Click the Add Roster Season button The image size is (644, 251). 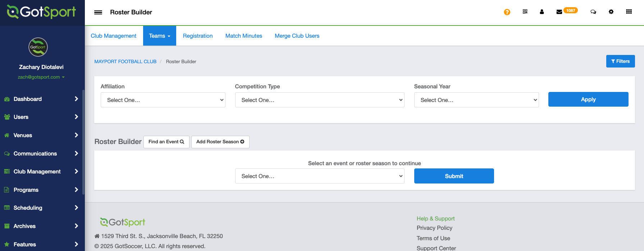[x=220, y=142]
